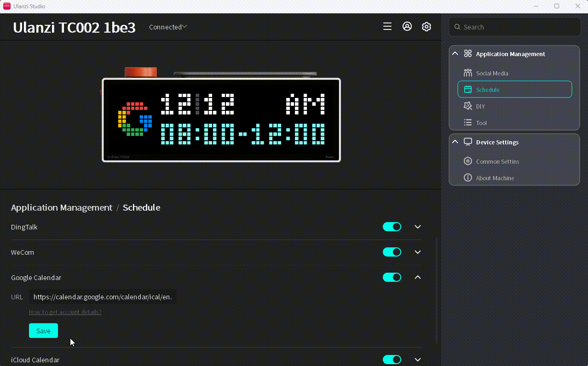Click the Common Settins hexagon icon
This screenshot has height=366, width=588.
click(x=468, y=161)
